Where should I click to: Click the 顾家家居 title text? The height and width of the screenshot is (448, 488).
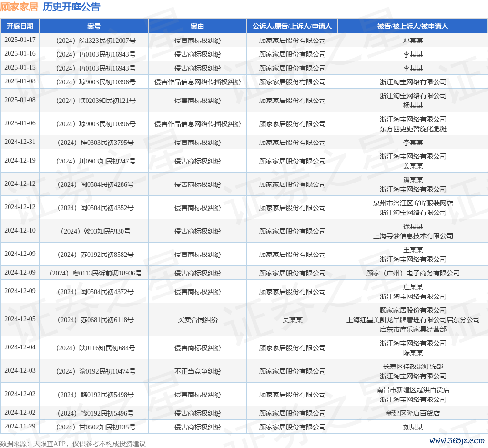coord(19,7)
